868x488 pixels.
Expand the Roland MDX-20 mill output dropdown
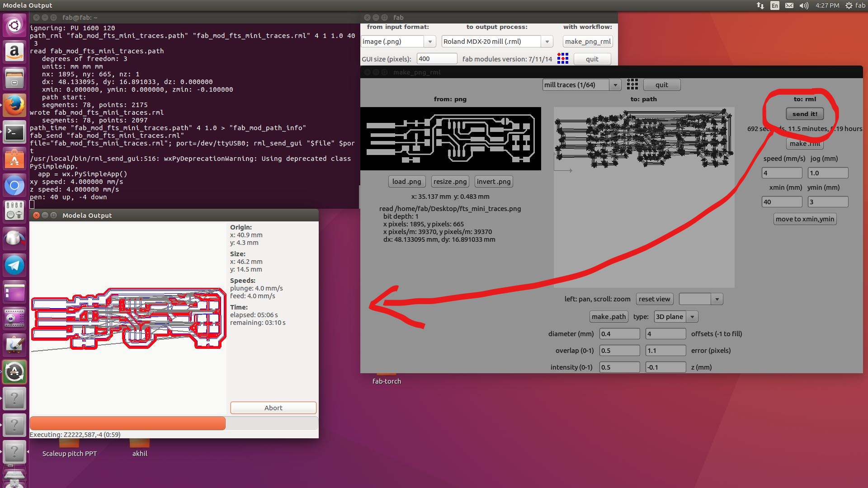coord(547,42)
